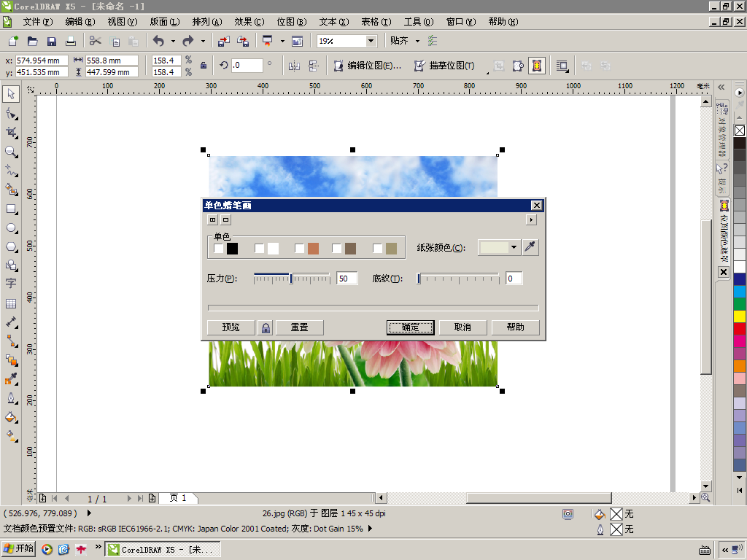Toggle the preview lock button

tap(266, 327)
